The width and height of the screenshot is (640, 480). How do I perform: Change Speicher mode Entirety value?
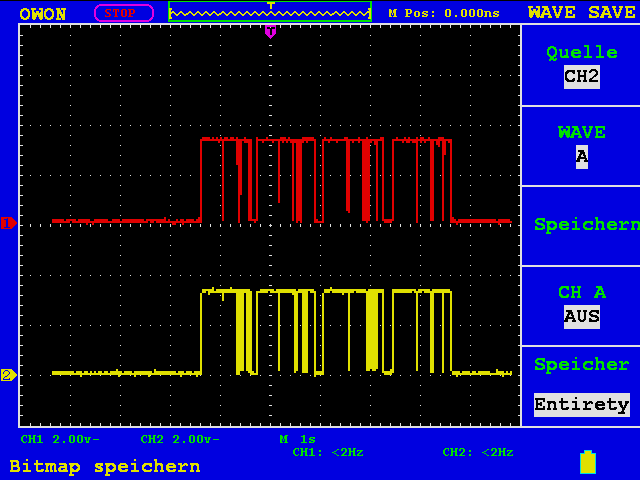click(582, 404)
